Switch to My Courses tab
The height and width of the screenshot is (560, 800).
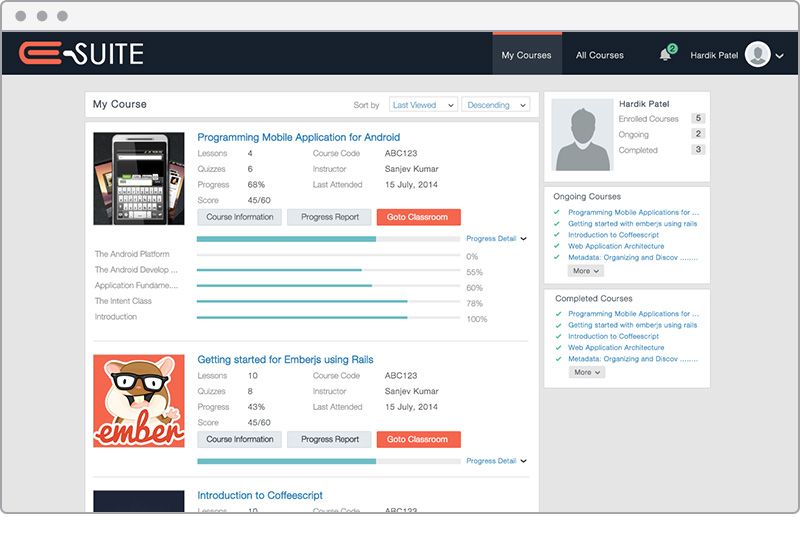(527, 55)
